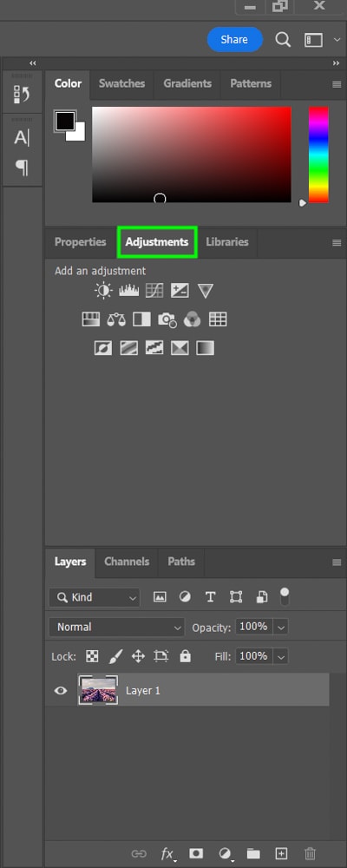This screenshot has width=347, height=868.
Task: Lock all attributes of the layer
Action: coord(186,656)
